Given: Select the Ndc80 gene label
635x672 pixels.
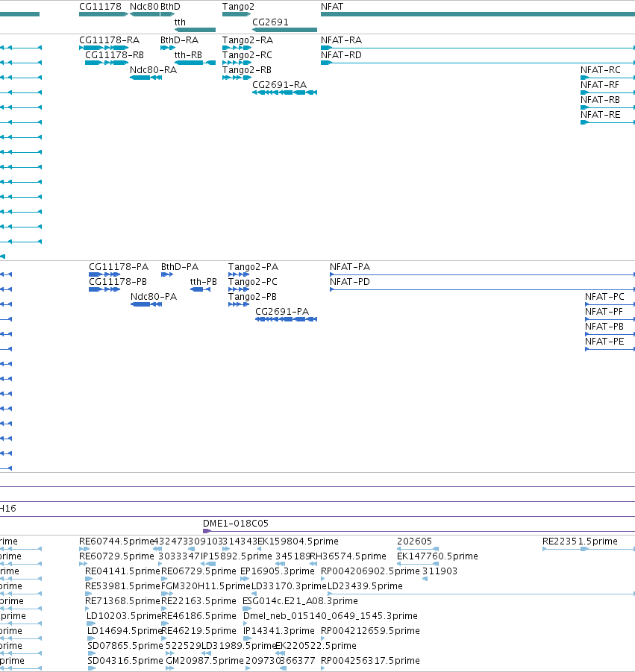Looking at the screenshot, I should 144,7.
